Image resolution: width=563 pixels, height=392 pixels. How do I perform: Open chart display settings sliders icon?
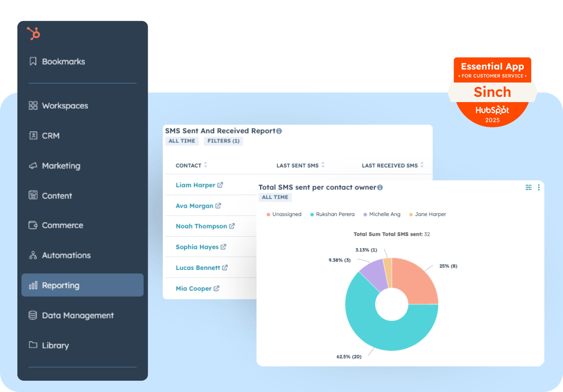coord(528,187)
